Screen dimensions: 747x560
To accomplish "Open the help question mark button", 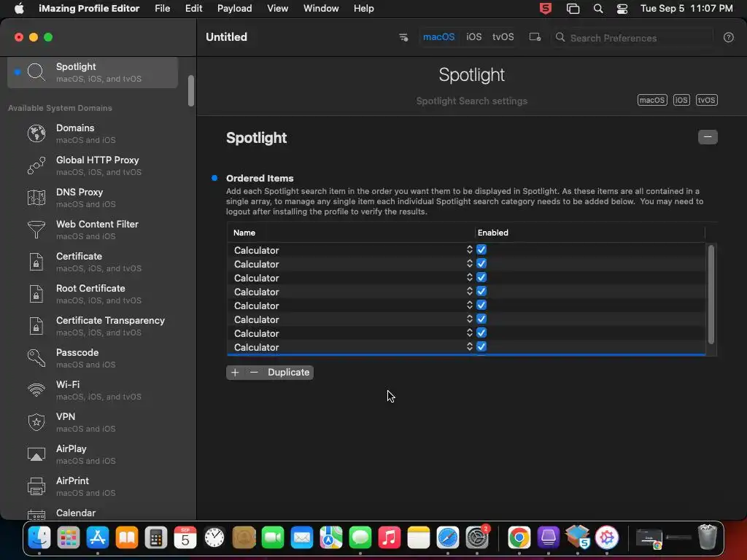I will [x=729, y=38].
